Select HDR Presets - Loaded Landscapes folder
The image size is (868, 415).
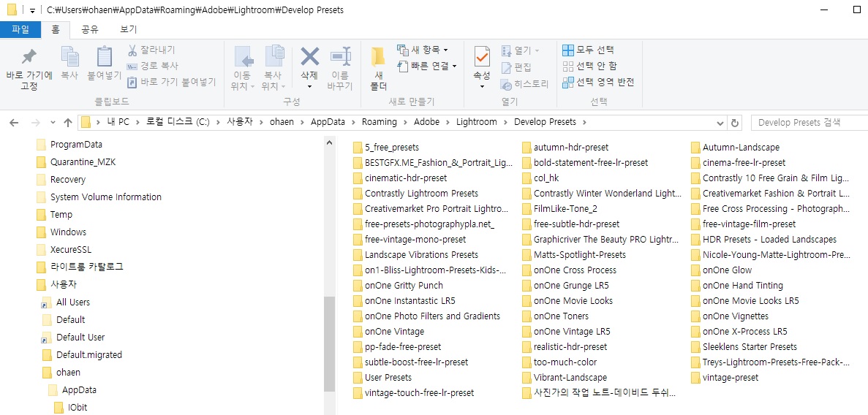click(769, 240)
